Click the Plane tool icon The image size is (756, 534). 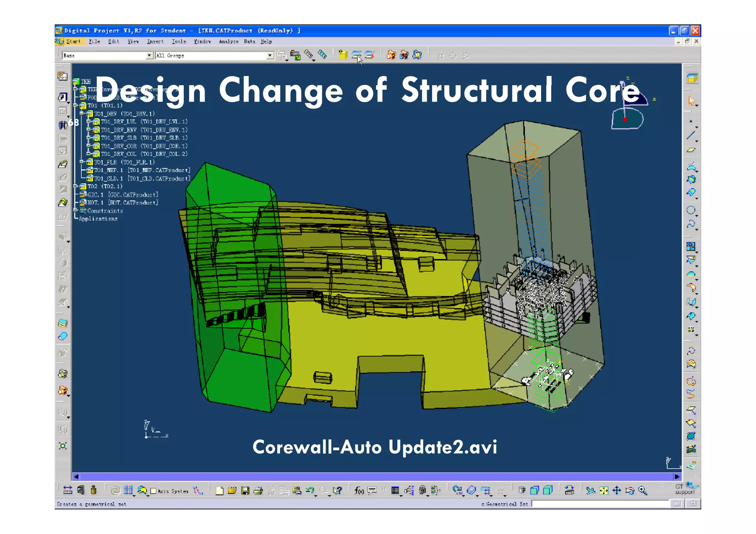691,150
